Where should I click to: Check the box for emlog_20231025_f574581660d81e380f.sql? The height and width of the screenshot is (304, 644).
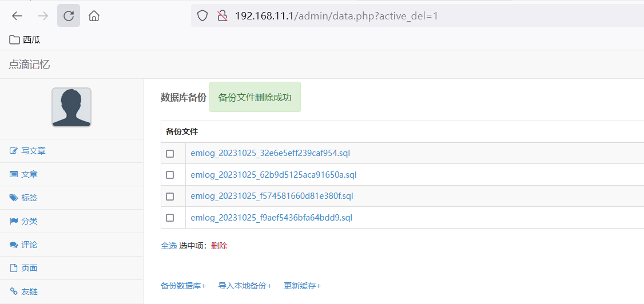click(x=170, y=197)
